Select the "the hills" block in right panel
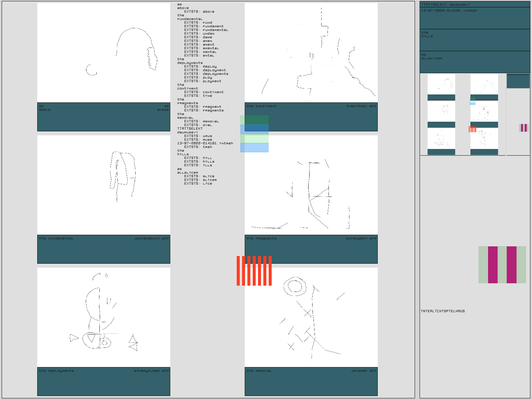The height and width of the screenshot is (399, 532). coord(475,40)
